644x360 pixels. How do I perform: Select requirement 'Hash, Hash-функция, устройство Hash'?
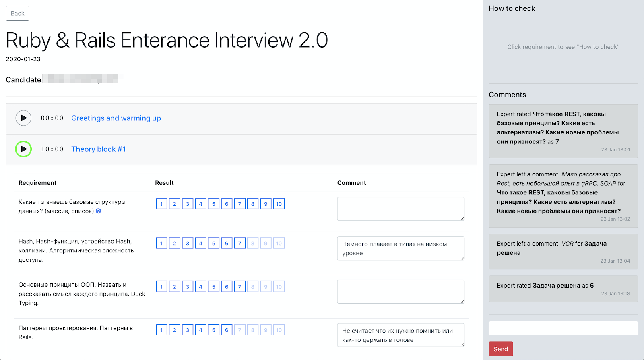pos(76,250)
